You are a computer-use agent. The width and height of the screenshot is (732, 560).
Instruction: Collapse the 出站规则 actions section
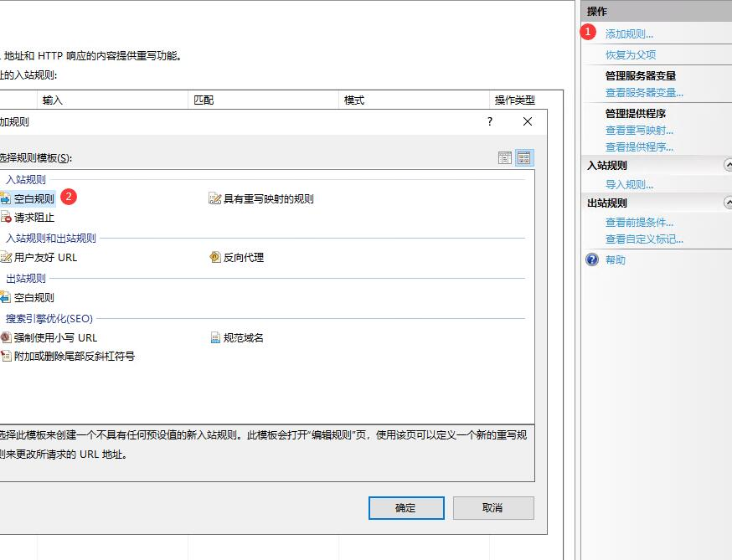pyautogui.click(x=728, y=203)
